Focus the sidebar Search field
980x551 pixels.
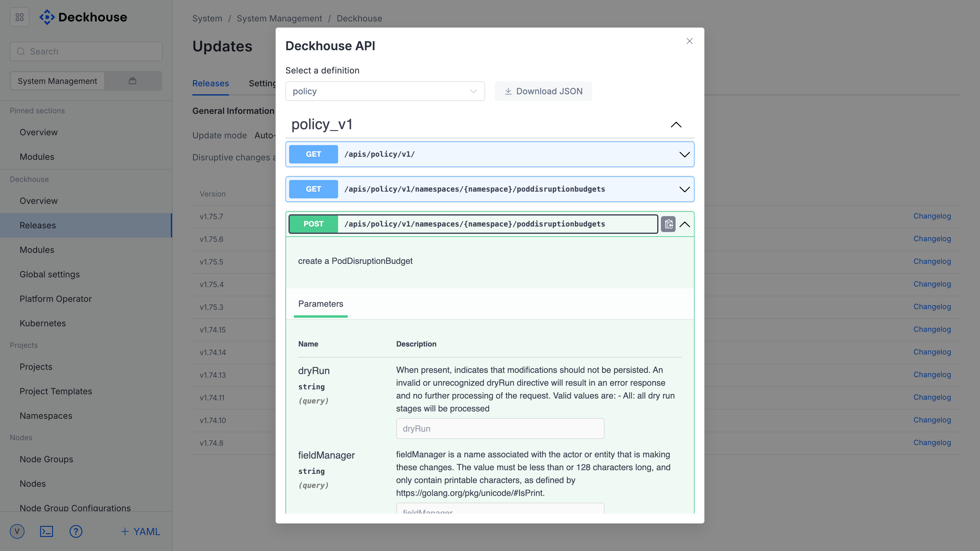point(86,51)
